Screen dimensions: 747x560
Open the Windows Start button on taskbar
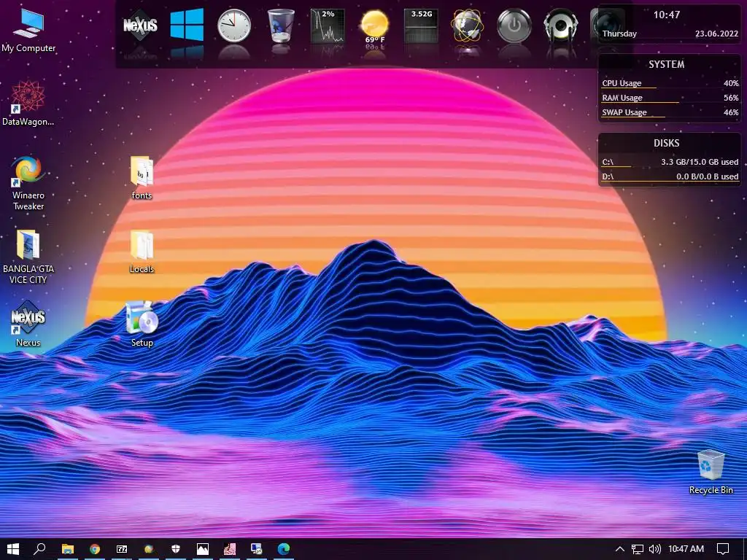click(x=13, y=549)
